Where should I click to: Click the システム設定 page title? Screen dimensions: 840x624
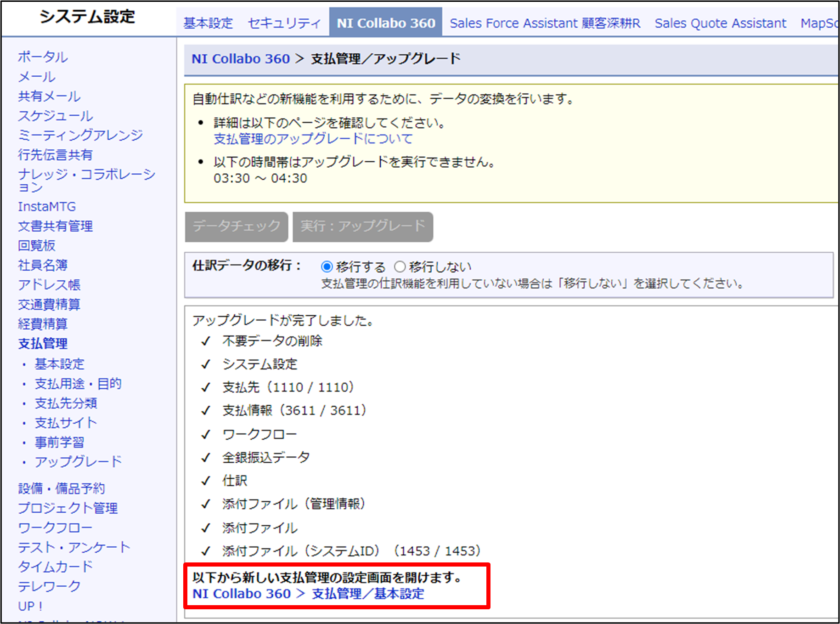tap(87, 17)
